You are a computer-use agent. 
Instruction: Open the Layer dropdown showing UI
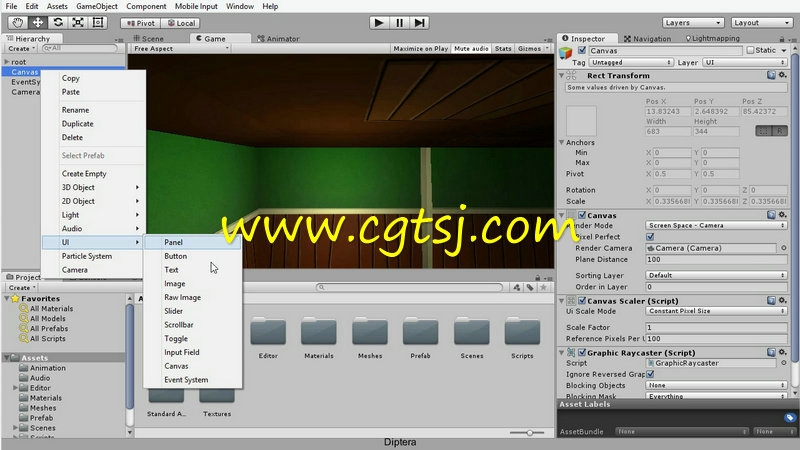[x=744, y=62]
